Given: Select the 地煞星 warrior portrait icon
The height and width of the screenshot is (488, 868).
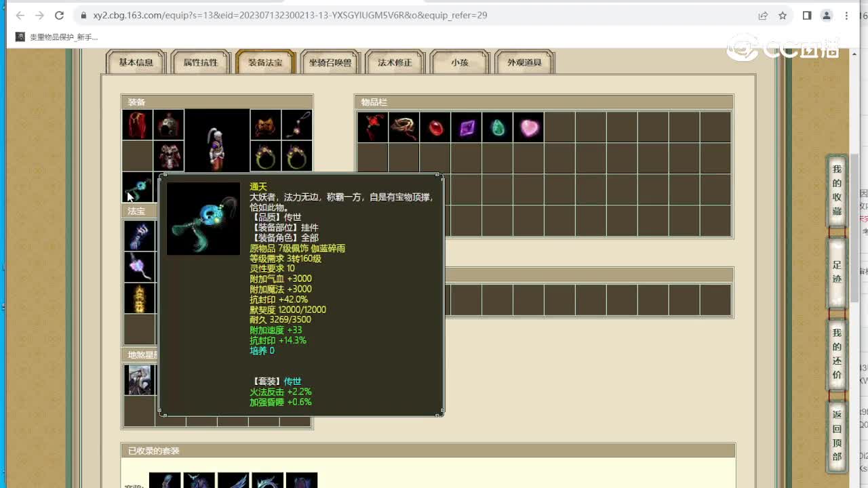Looking at the screenshot, I should (140, 380).
